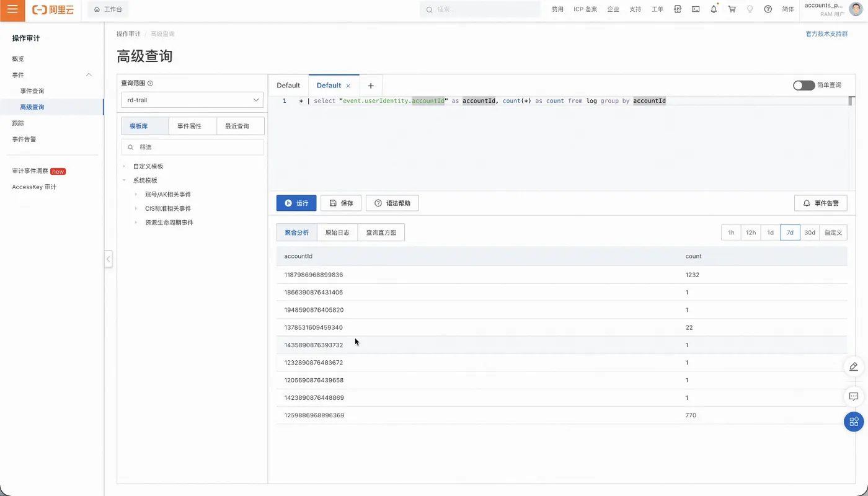This screenshot has height=496, width=868.
Task: Launch Cloud Shell terminal icon
Action: tap(696, 9)
